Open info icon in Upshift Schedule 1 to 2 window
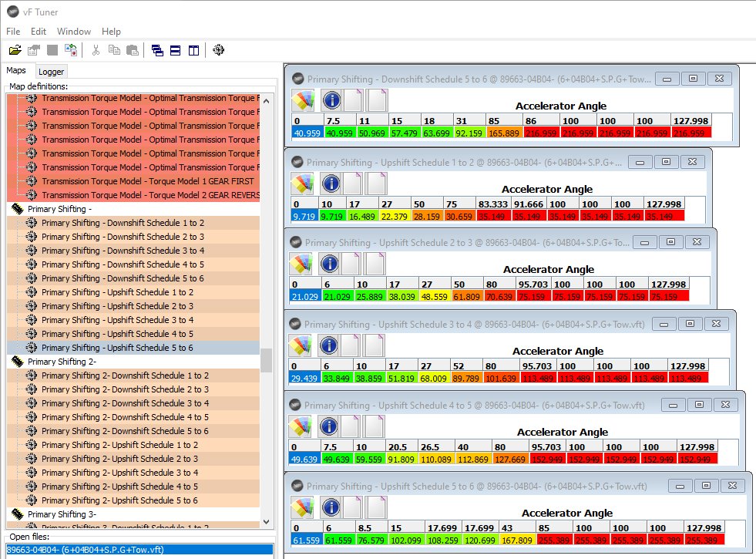This screenshot has width=756, height=559. pos(331,184)
